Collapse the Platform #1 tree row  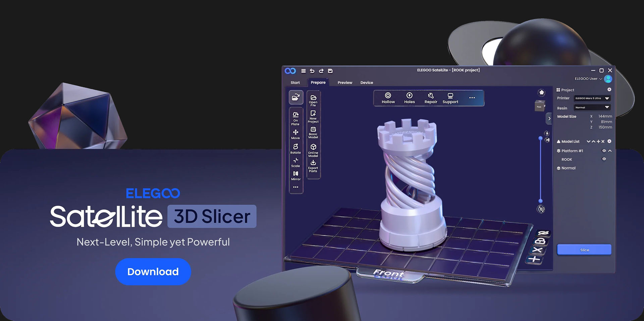pyautogui.click(x=610, y=151)
